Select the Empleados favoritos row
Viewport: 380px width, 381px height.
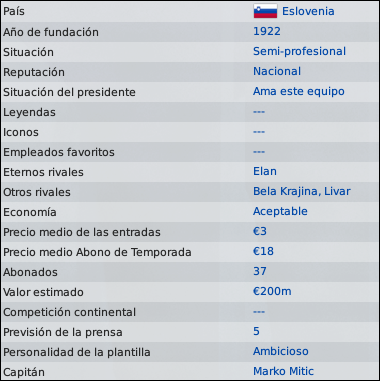click(190, 152)
